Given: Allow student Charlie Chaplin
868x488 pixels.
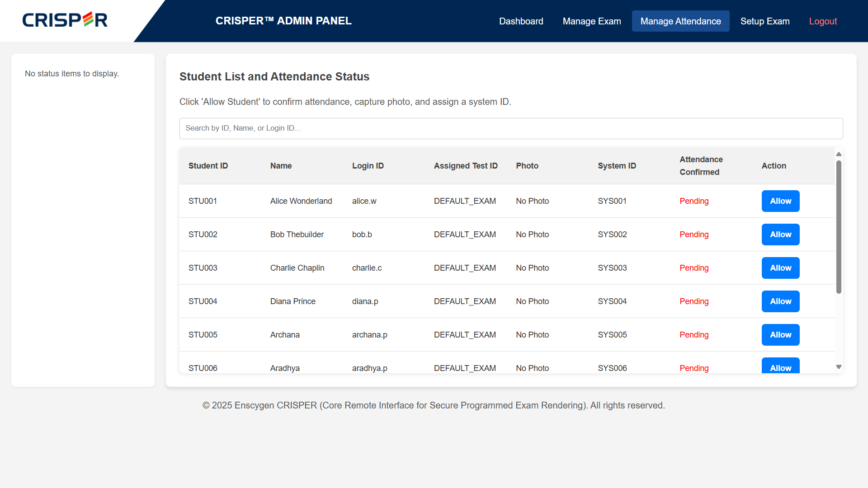Looking at the screenshot, I should coord(780,268).
